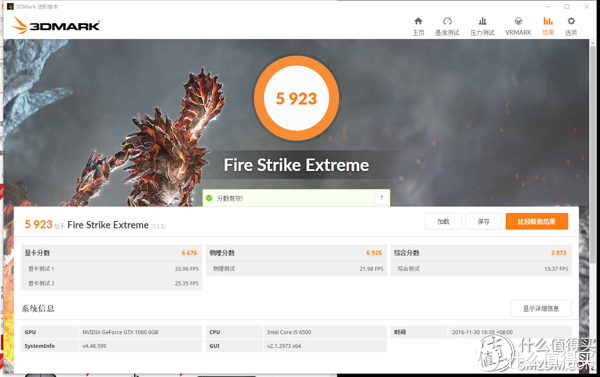
Task: Show detailed system info (显示详细信息)
Action: (x=541, y=308)
